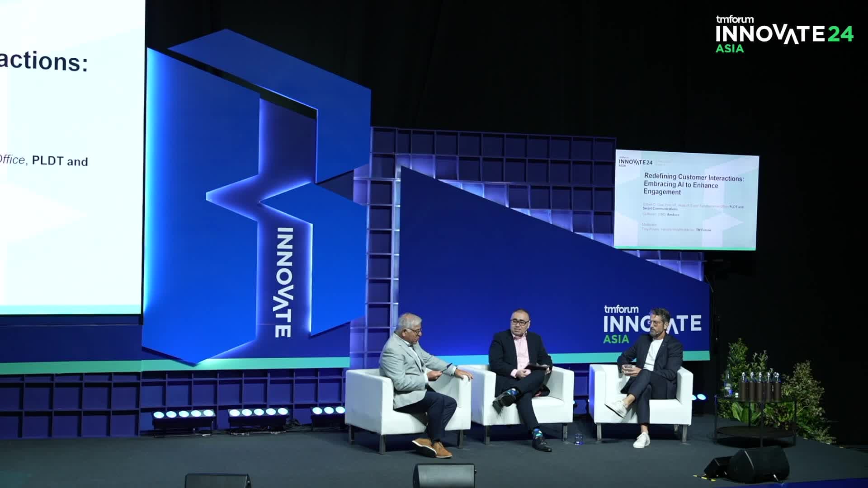Click the stage monitor speaker at front center
868x488 pixels.
pyautogui.click(x=443, y=475)
